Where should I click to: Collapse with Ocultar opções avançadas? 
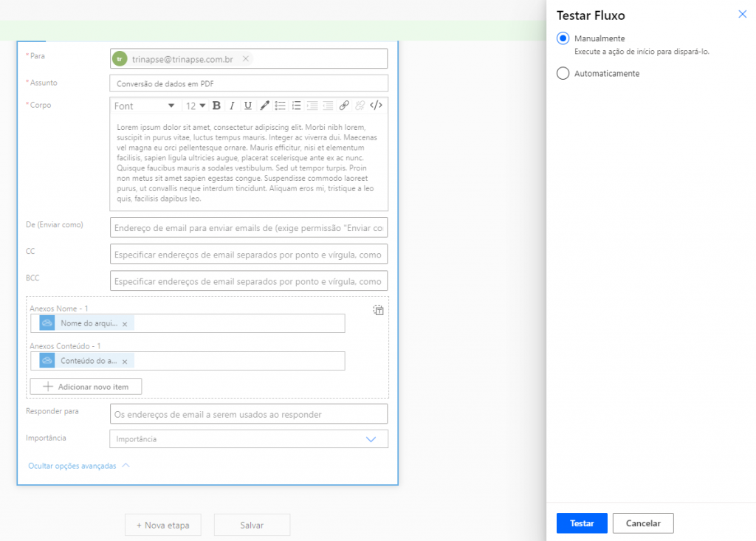tap(78, 466)
